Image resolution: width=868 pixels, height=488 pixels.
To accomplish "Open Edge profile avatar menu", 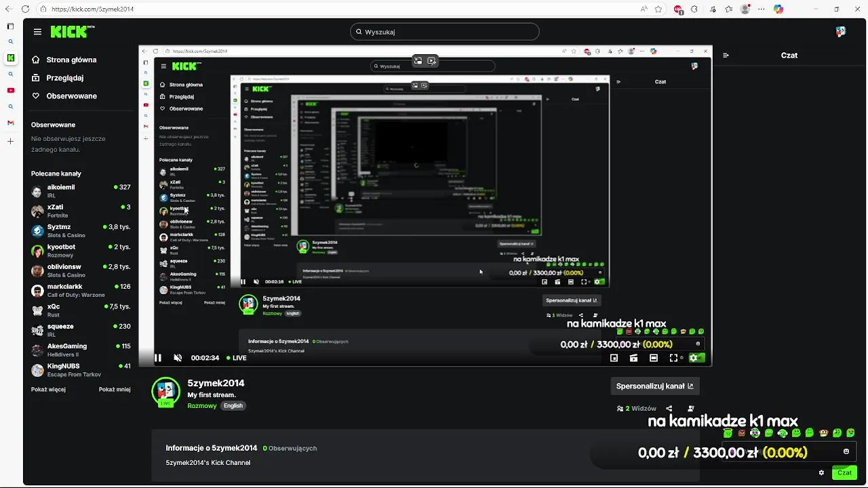I will tap(745, 9).
